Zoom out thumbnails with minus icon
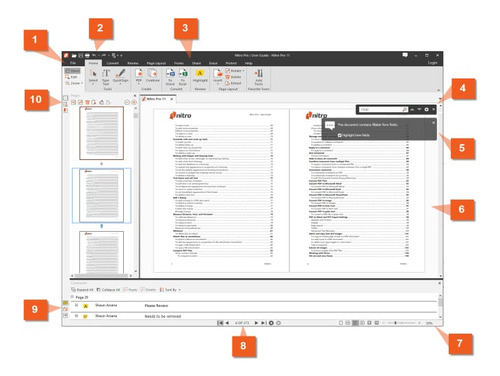This screenshot has width=500, height=376. coord(127,102)
